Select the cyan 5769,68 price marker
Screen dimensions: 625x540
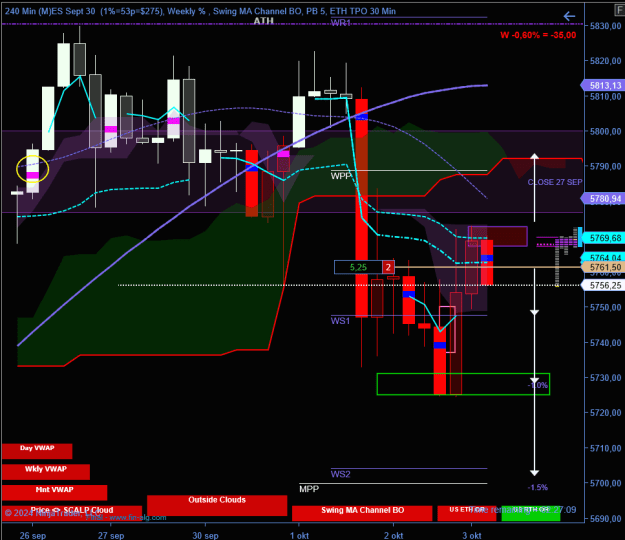click(603, 238)
